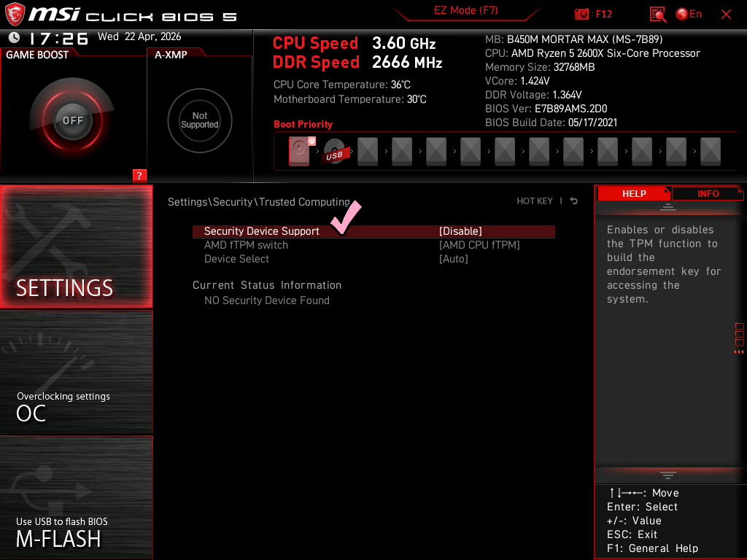The height and width of the screenshot is (560, 747).
Task: Switch to the HELP tab
Action: (x=634, y=193)
